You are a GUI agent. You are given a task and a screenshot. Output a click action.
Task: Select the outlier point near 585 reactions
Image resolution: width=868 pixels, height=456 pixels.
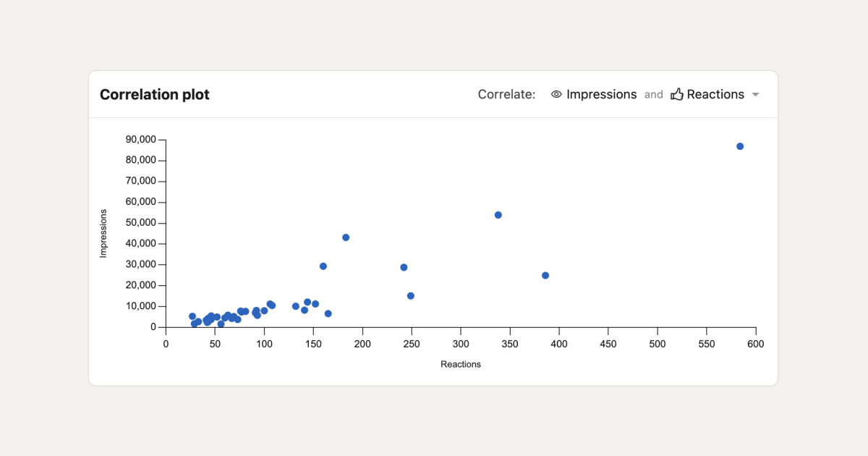(740, 145)
